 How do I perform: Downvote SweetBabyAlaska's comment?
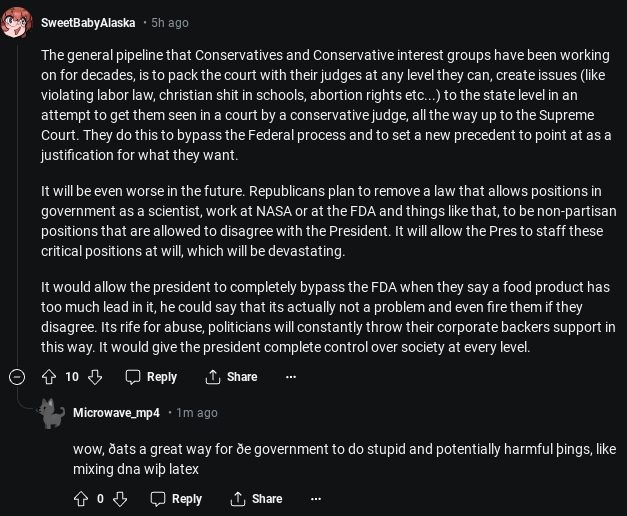coord(95,377)
